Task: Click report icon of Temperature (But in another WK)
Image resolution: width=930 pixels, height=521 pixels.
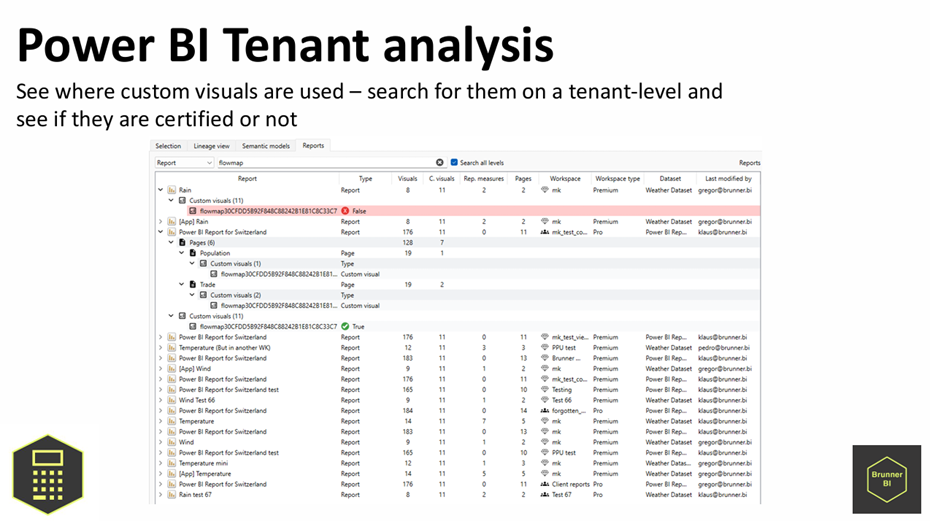Action: [x=171, y=348]
